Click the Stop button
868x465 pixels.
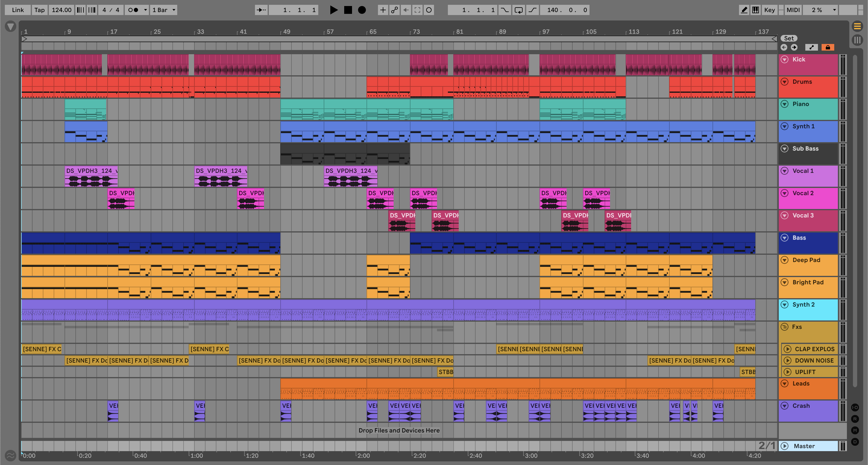[348, 10]
